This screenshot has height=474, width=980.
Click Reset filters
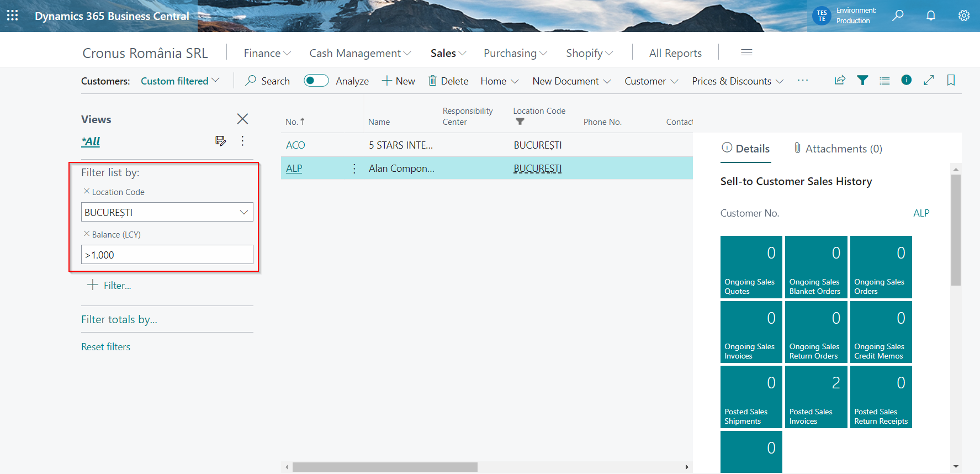click(105, 347)
